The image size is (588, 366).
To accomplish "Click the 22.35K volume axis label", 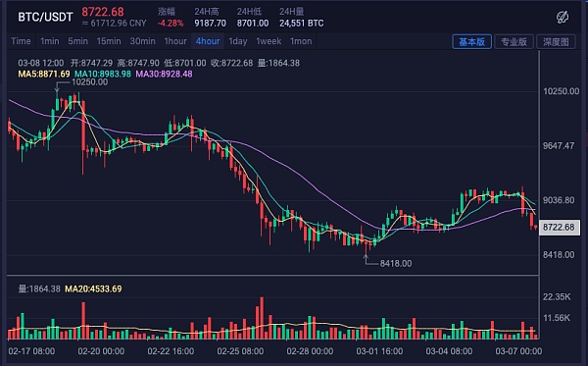I will pos(557,297).
